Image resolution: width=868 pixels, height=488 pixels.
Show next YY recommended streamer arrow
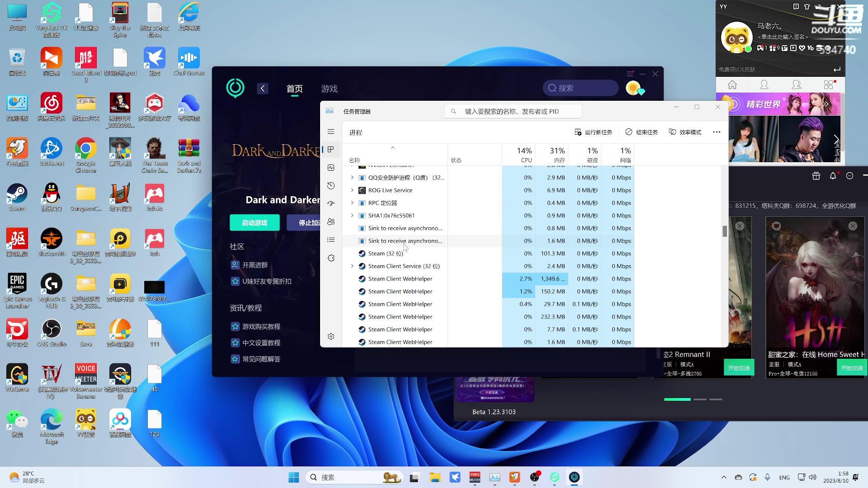point(836,139)
